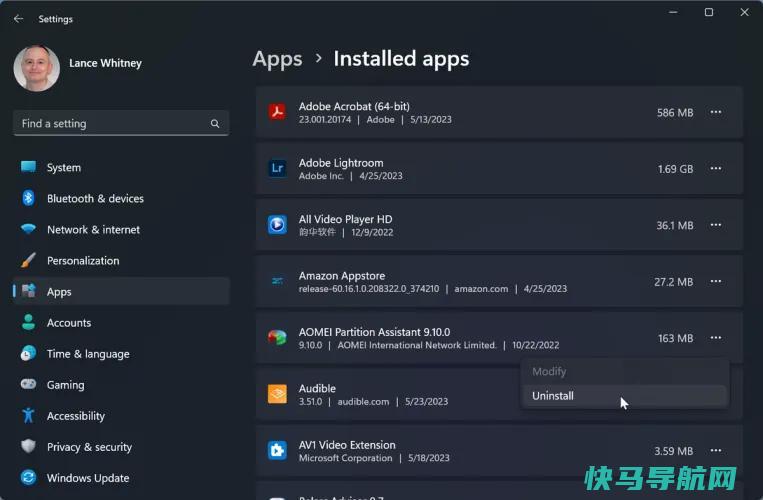Select Amazon Appstore app title
Viewport: 763px width, 500px height.
342,276
